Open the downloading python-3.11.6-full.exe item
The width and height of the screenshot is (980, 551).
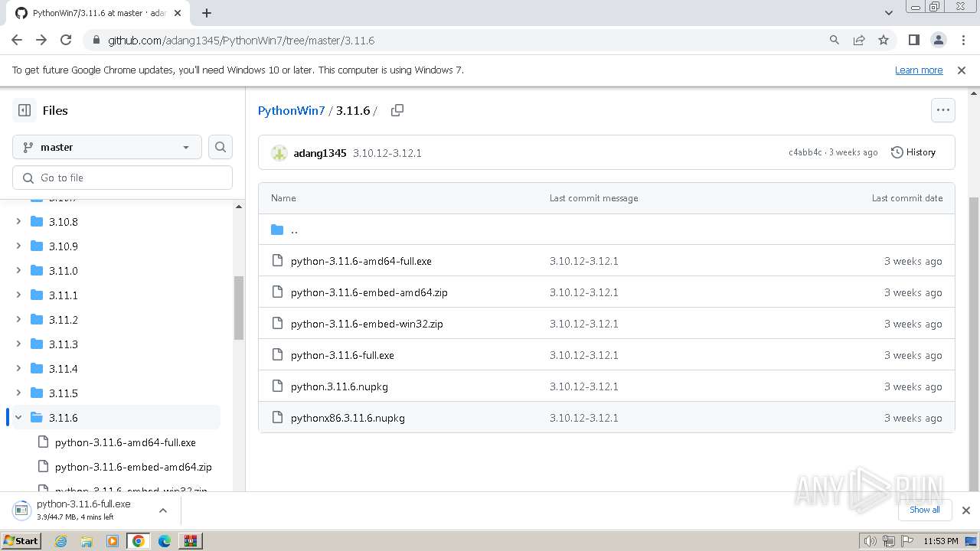click(x=83, y=510)
